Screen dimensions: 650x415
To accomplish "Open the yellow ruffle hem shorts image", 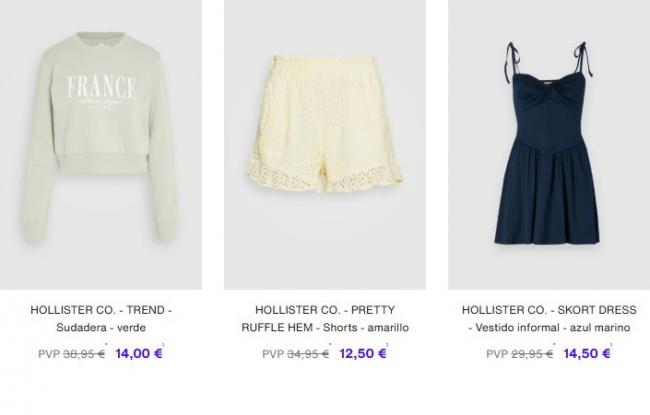I will 325,145.
